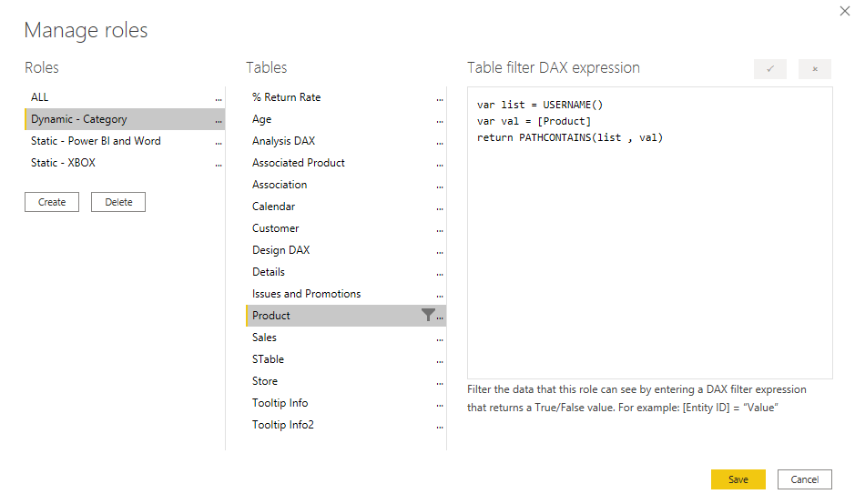Select the ALL role
Image resolution: width=855 pixels, height=504 pixels.
[125, 97]
